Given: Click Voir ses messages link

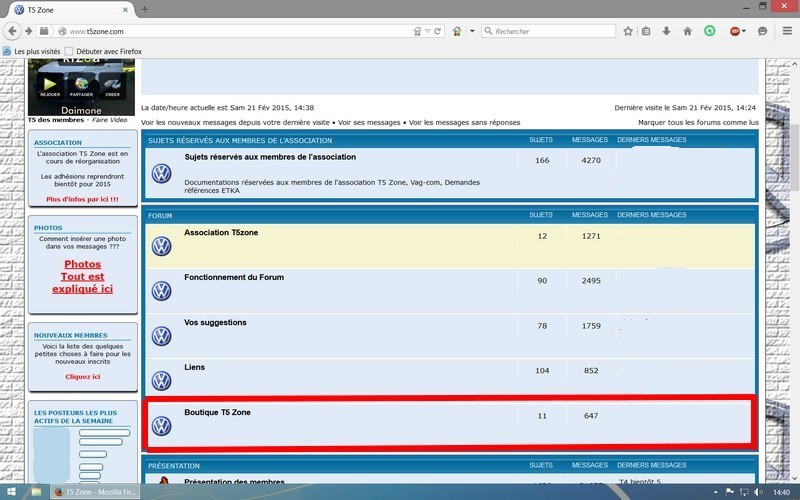Looking at the screenshot, I should coord(369,122).
